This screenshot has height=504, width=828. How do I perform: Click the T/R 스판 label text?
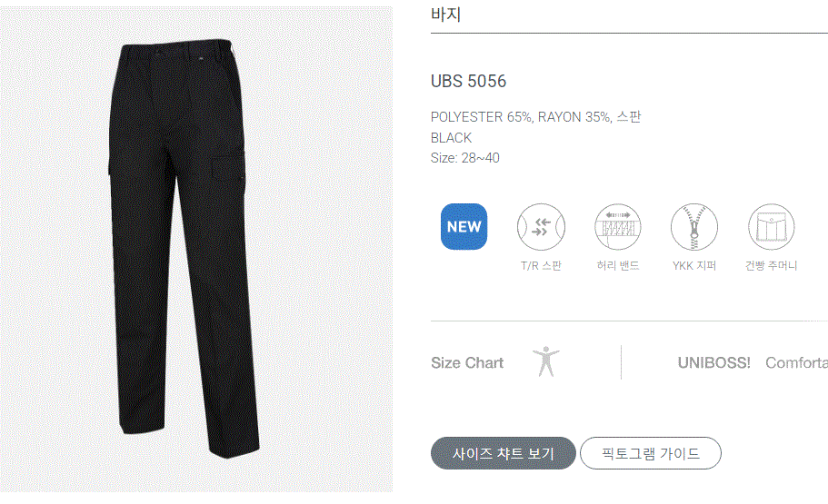(x=541, y=265)
